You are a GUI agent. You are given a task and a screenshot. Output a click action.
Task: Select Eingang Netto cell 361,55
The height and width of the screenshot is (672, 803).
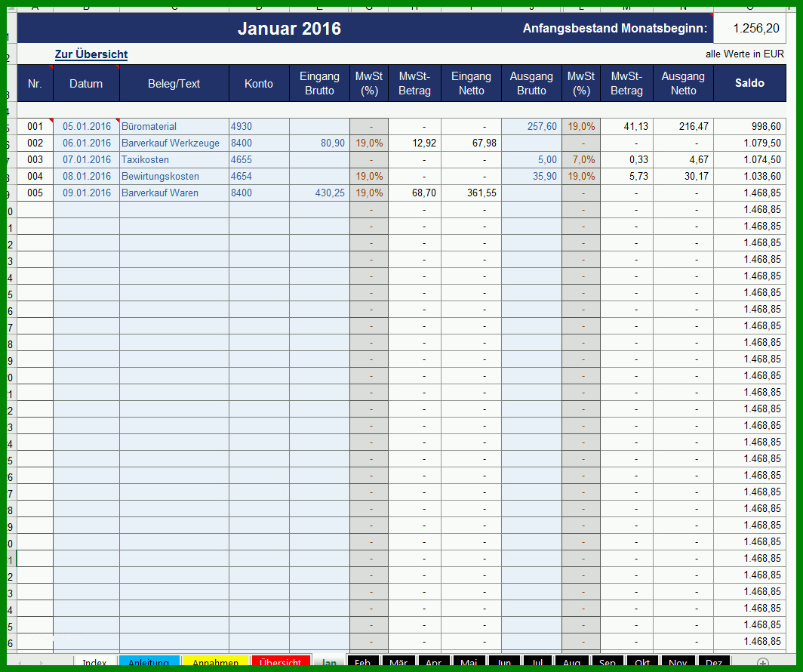[x=471, y=193]
